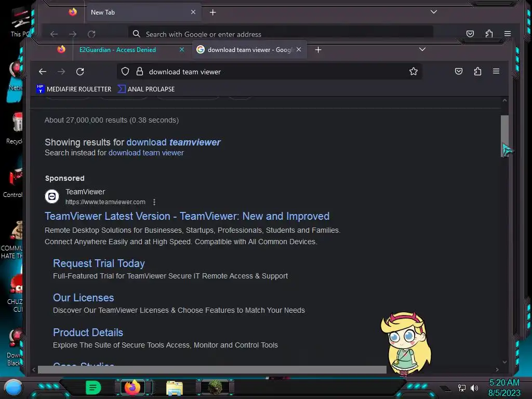Viewport: 532px width, 399px height.
Task: Click Search with Google field in back window
Action: [x=280, y=33]
